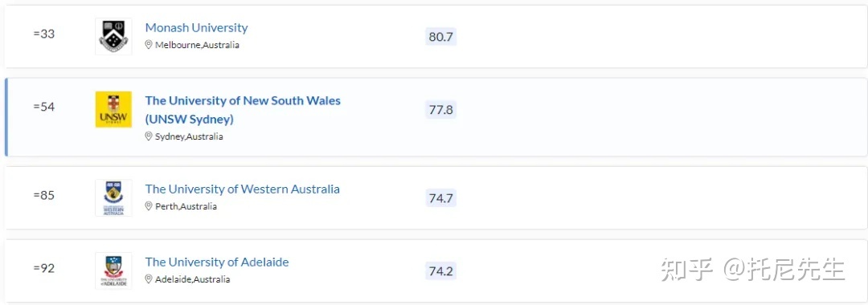Click location pin next to Adelaide, Australia

click(x=149, y=279)
